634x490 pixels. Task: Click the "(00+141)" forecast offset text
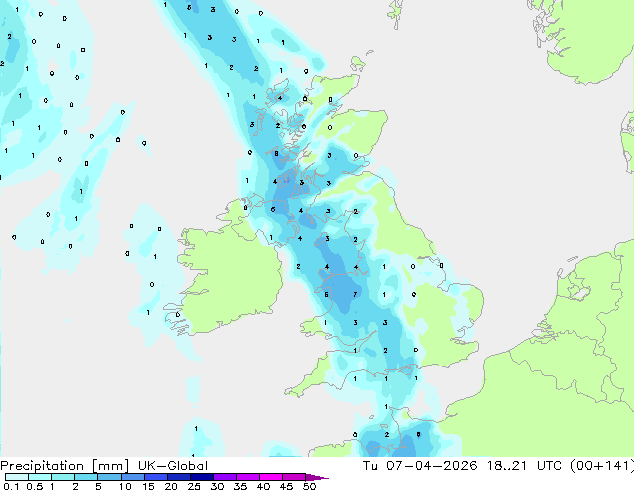(602, 466)
